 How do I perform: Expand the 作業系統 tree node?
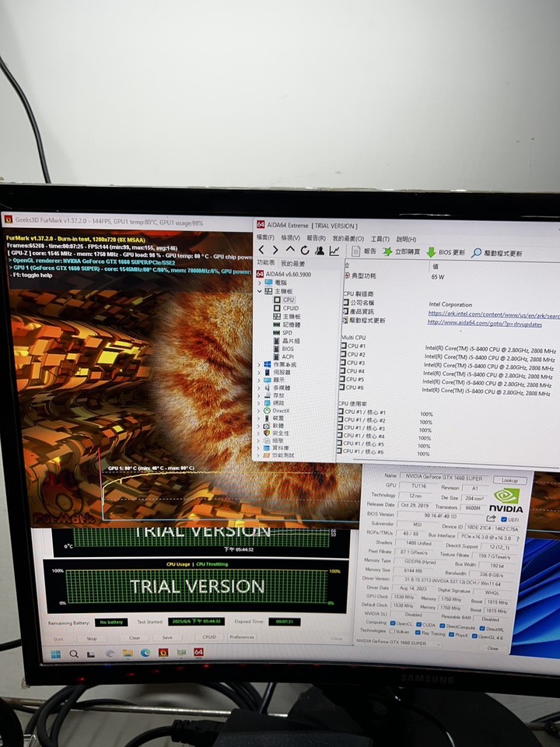[x=259, y=364]
